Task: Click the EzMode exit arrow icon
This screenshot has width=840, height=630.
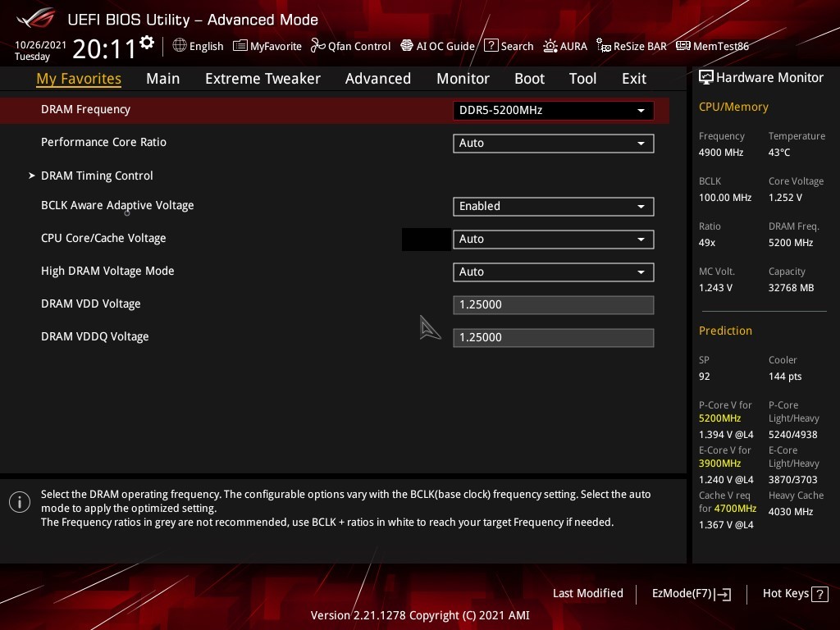Action: [723, 594]
